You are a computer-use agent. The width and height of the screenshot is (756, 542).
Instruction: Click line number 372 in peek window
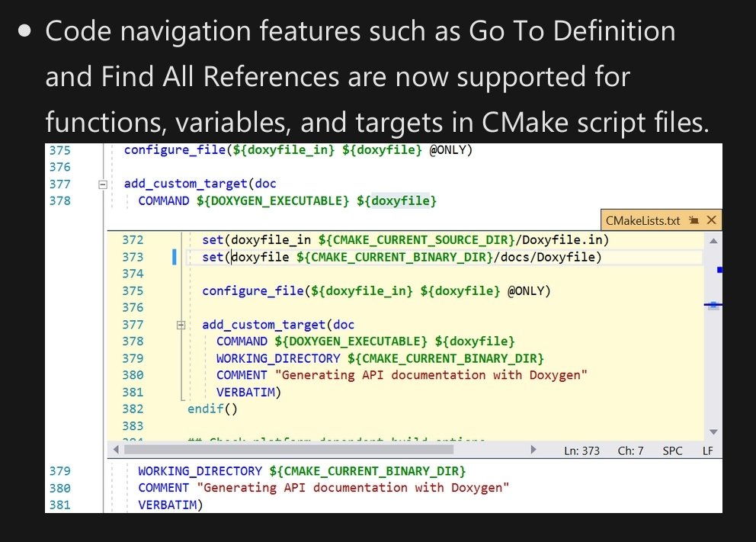click(x=133, y=240)
